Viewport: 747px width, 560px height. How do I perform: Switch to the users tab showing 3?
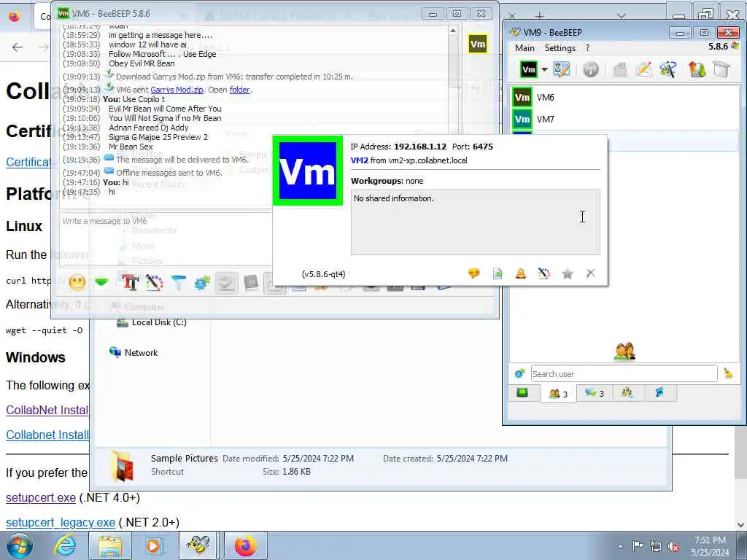pyautogui.click(x=558, y=394)
